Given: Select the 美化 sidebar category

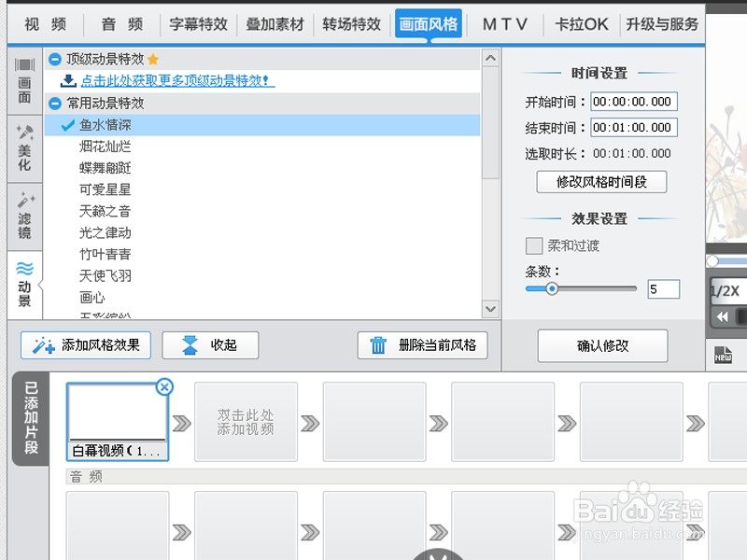Looking at the screenshot, I should tap(25, 148).
